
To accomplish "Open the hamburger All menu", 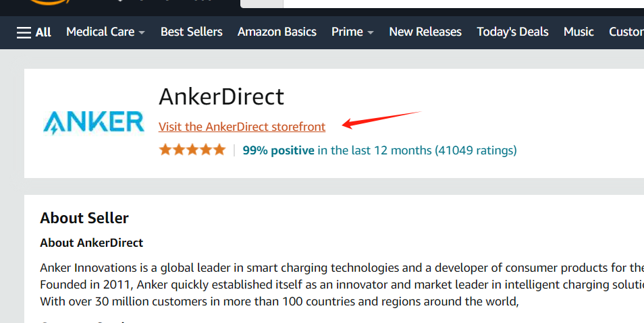I will pos(34,32).
